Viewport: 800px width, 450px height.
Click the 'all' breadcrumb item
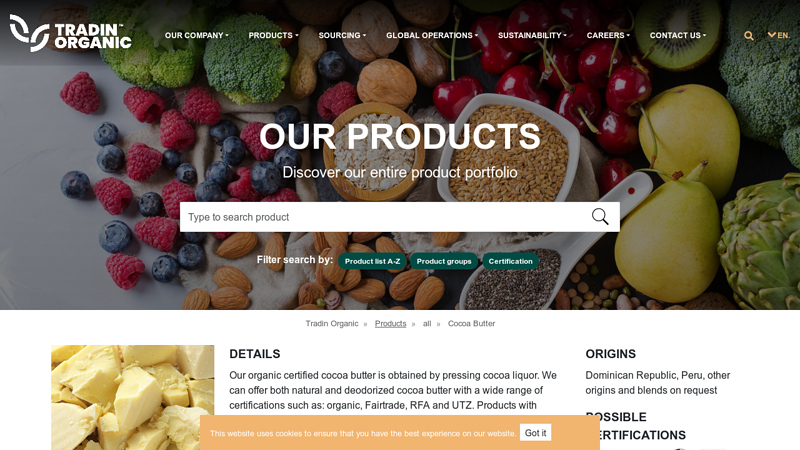tap(427, 323)
